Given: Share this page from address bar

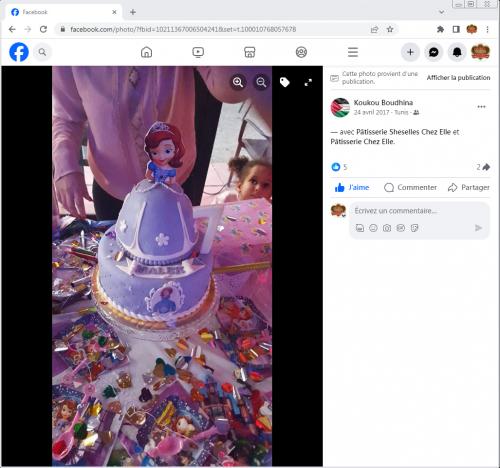Looking at the screenshot, I should pos(374,29).
